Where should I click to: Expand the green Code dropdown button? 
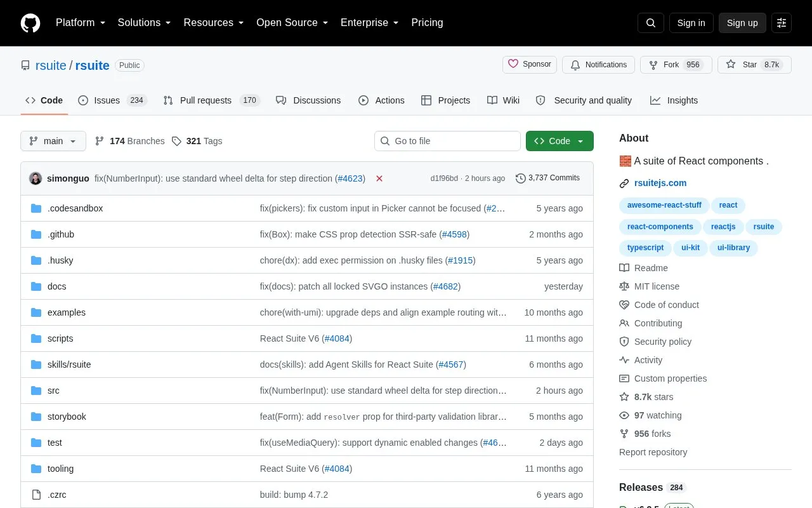560,141
